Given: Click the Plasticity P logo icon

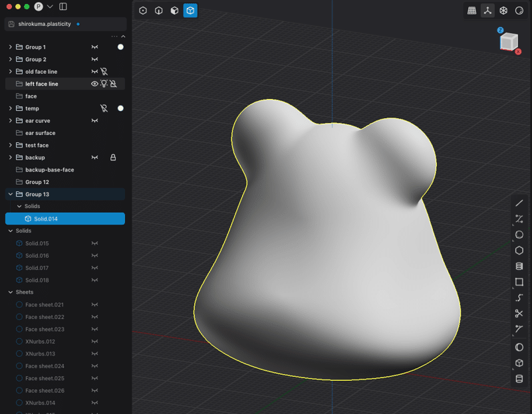Looking at the screenshot, I should pyautogui.click(x=39, y=7).
